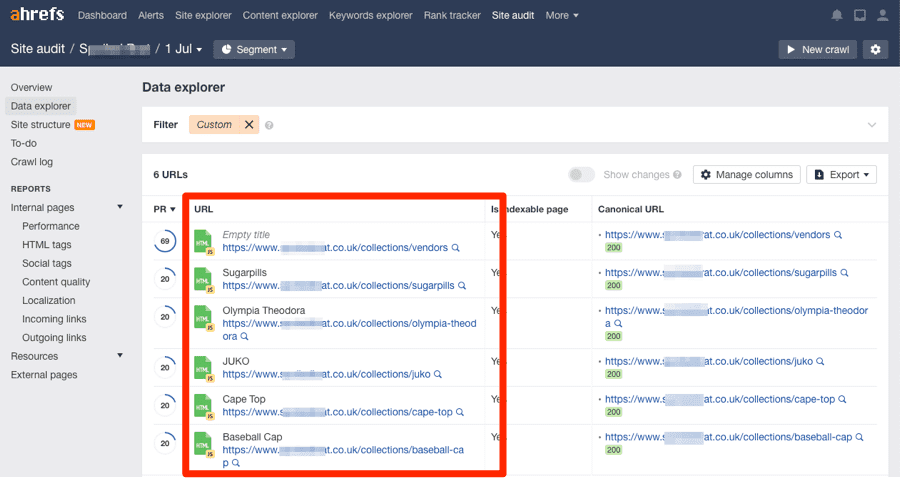Open the Performance report
Viewport: 900px width, 478px height.
[51, 226]
